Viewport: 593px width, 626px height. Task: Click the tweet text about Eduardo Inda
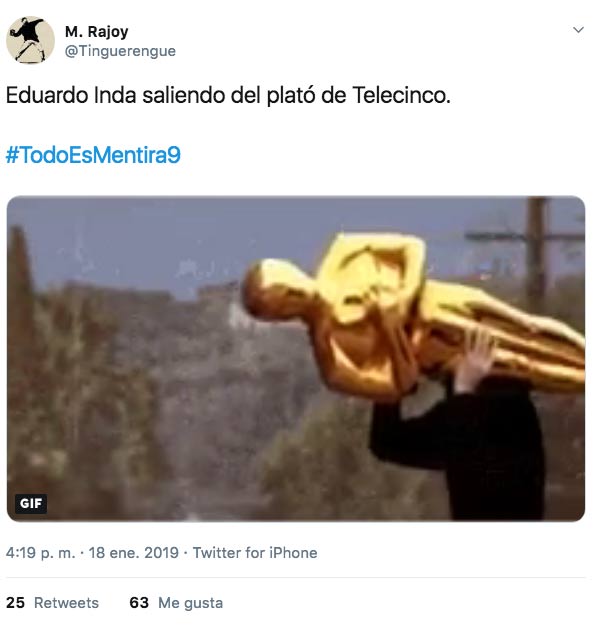(228, 95)
